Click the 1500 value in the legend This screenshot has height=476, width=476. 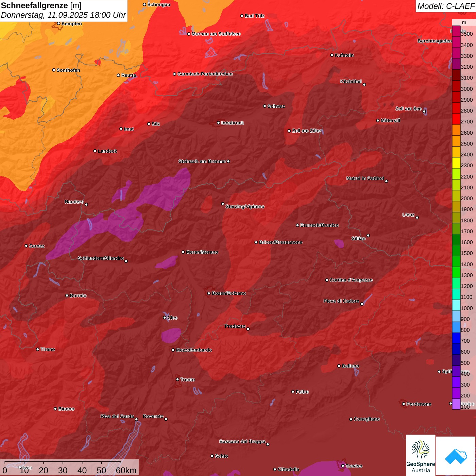tap(466, 253)
